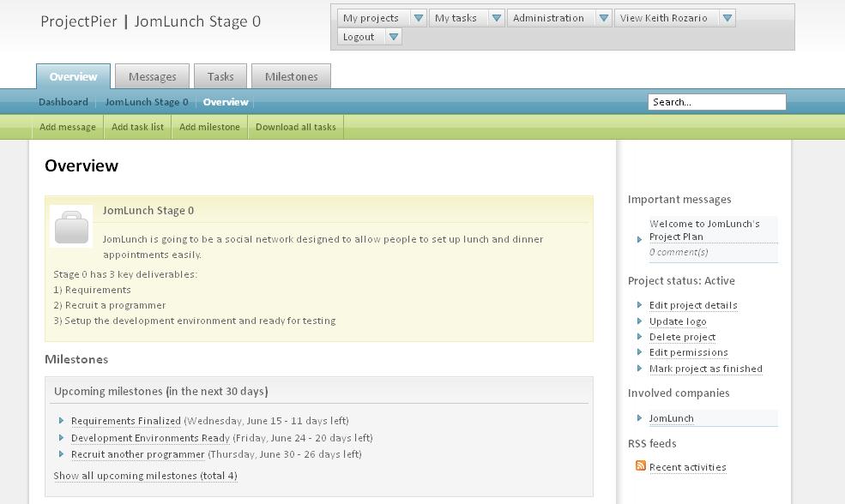Click the RSS feed icon beside Recent activities
Image resolution: width=845 pixels, height=504 pixels.
pos(640,465)
